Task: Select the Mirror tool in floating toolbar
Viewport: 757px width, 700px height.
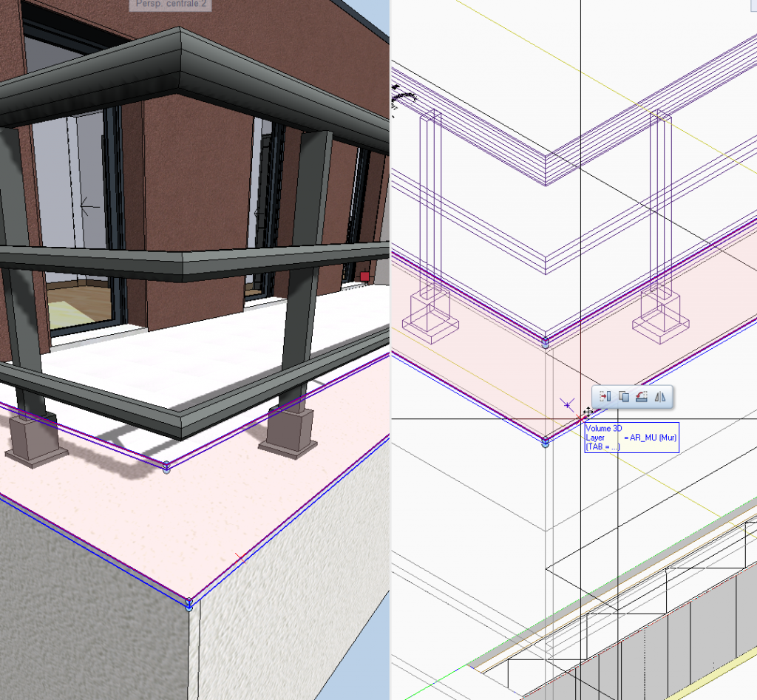Action: click(x=660, y=397)
